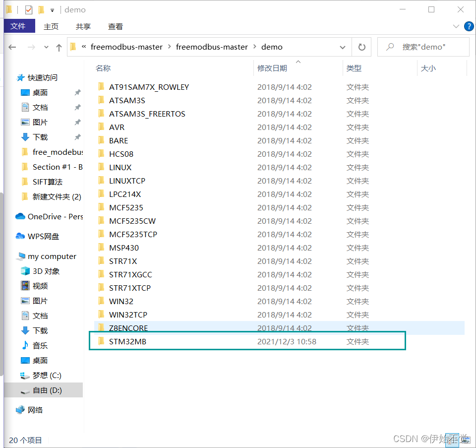Open 音乐 music note icon
476x448 pixels.
(x=25, y=345)
